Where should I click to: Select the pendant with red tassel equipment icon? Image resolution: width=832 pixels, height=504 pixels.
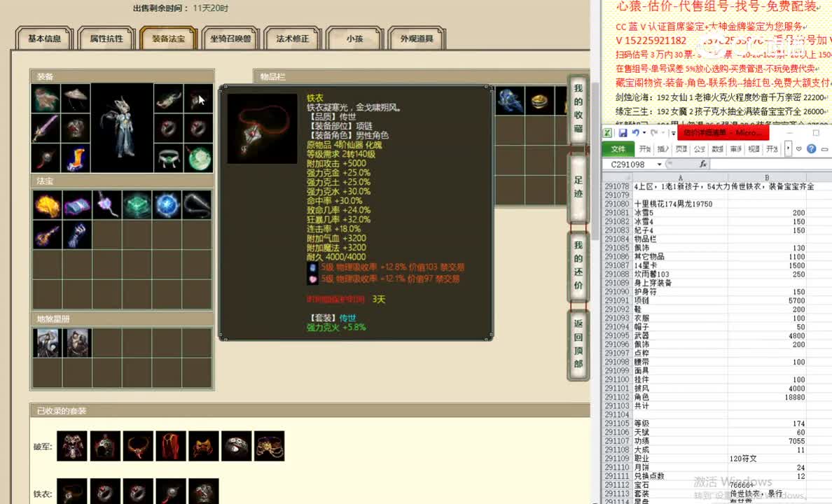(46, 157)
